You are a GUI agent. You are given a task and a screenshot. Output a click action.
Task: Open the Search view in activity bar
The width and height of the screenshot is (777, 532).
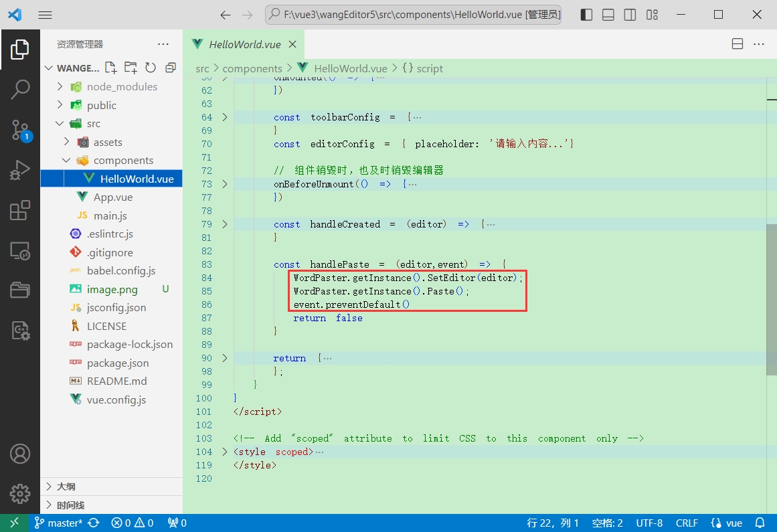coord(20,88)
